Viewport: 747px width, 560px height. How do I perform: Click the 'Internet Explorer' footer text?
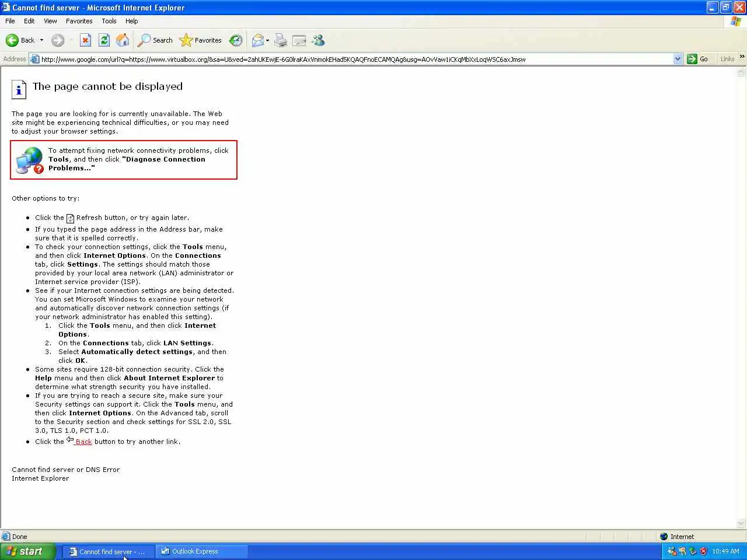[x=40, y=478]
